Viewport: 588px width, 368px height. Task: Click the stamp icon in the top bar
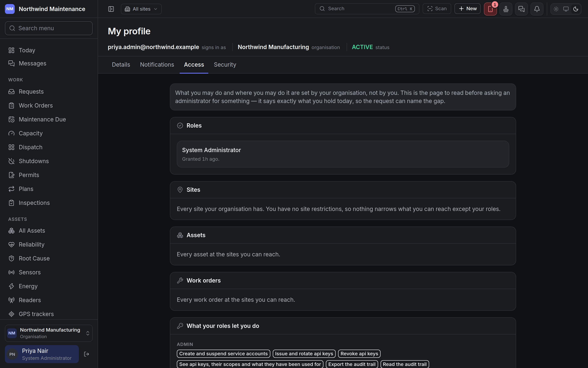(x=506, y=9)
